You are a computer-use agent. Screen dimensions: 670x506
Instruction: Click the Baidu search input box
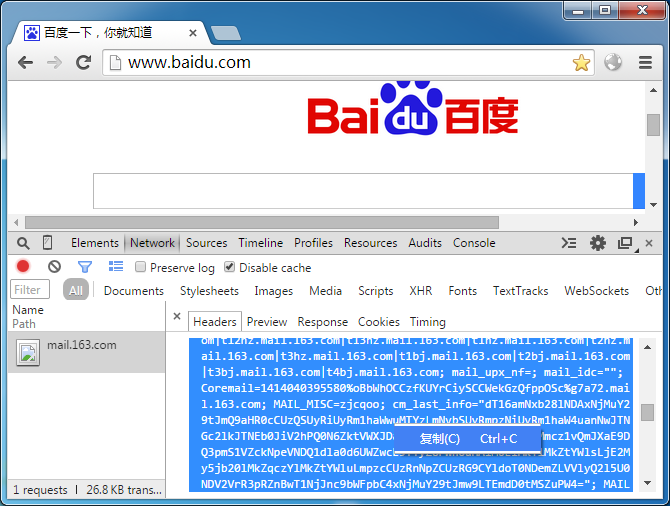pos(363,191)
